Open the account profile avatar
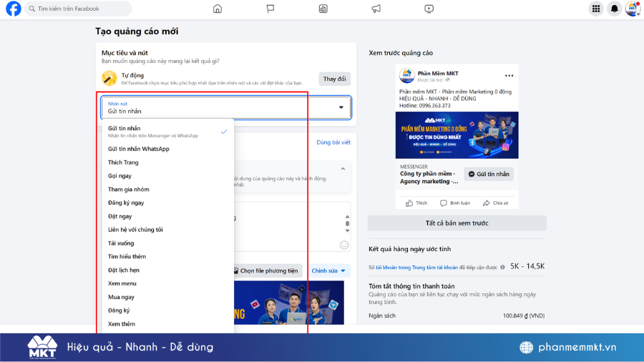The width and height of the screenshot is (644, 362). [x=633, y=9]
